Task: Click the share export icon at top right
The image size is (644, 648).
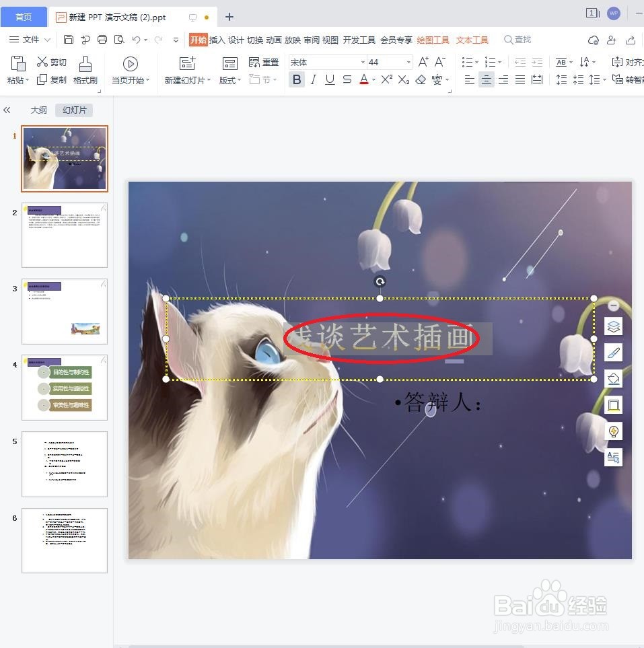Action: [x=631, y=40]
